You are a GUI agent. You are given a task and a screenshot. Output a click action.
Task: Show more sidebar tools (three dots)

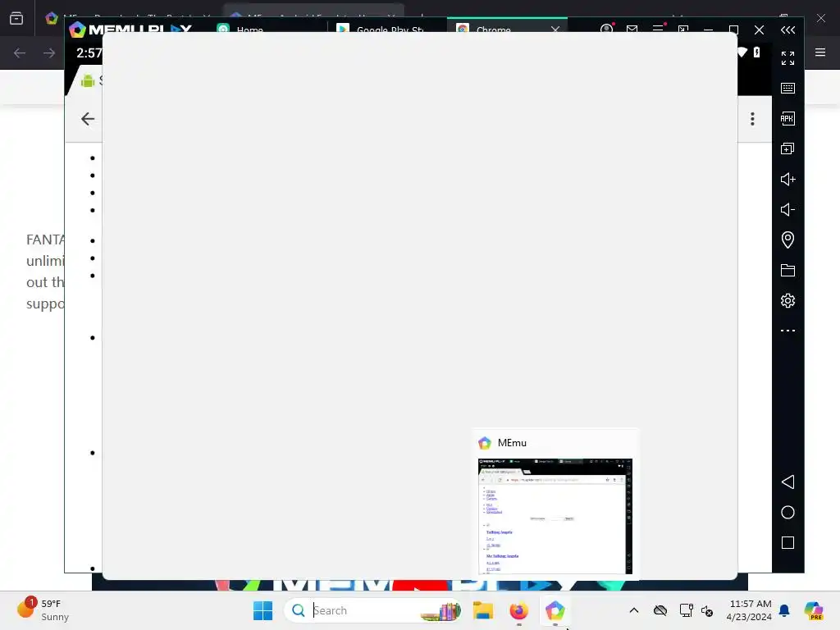pyautogui.click(x=787, y=331)
